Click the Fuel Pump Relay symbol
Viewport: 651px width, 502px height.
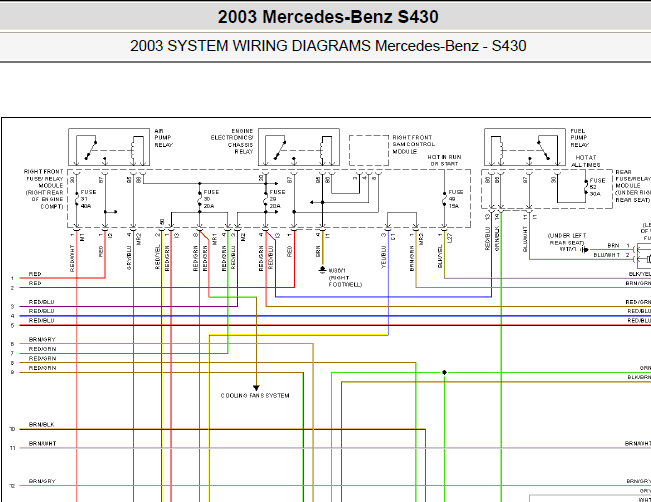tap(525, 147)
